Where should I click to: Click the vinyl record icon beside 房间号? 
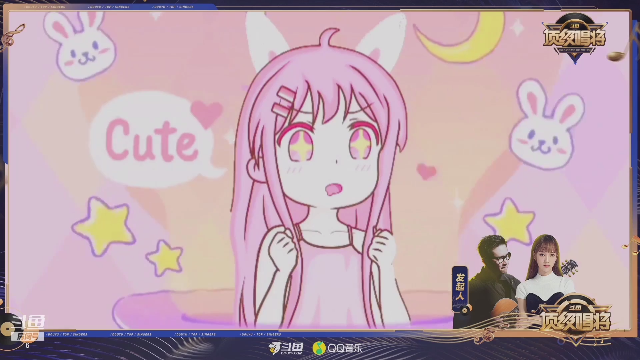point(7,329)
